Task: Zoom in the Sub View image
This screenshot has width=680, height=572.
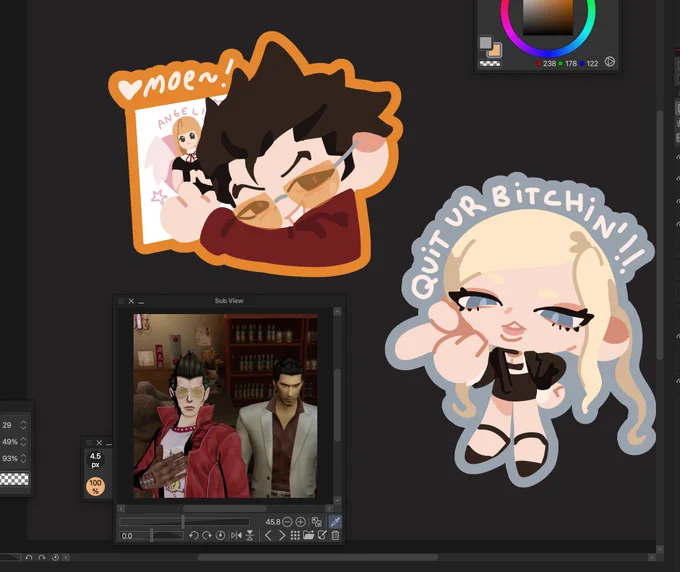Action: click(x=301, y=522)
